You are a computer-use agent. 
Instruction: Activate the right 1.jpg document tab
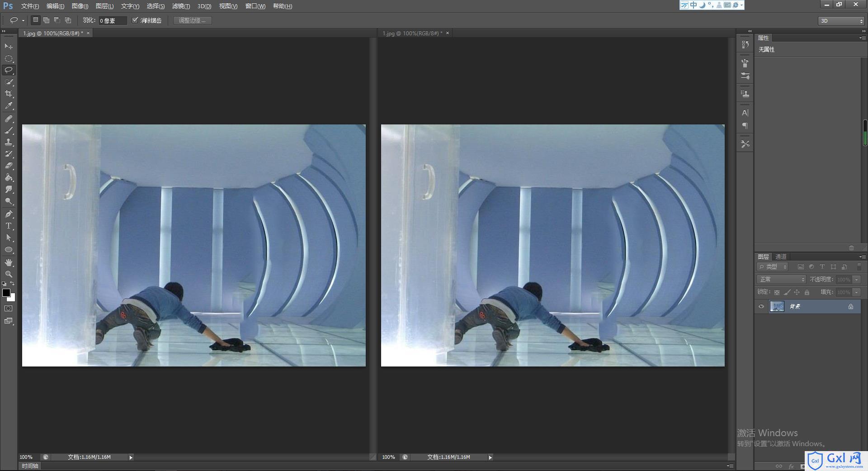[411, 33]
